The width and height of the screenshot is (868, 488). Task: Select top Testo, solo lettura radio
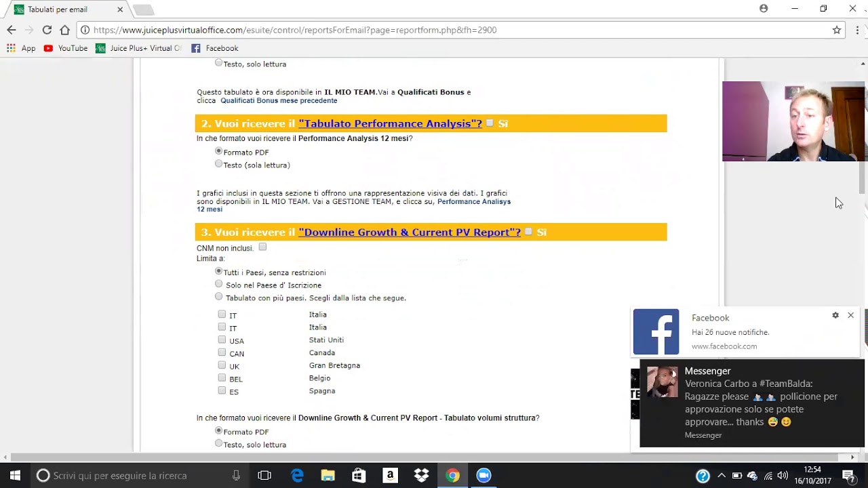tap(218, 62)
